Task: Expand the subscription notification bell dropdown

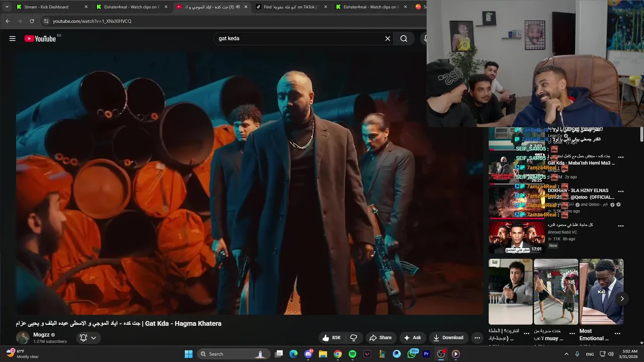Action: coord(88,338)
